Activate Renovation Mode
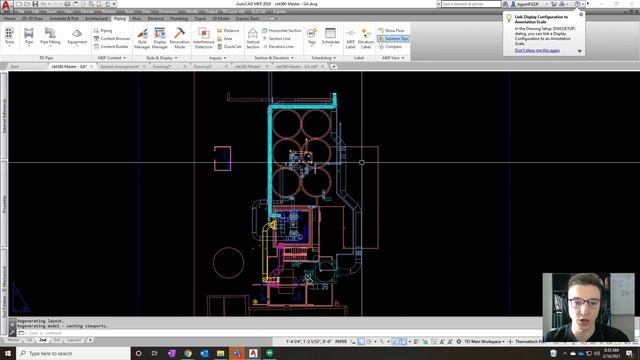The height and width of the screenshot is (360, 640). point(180,38)
